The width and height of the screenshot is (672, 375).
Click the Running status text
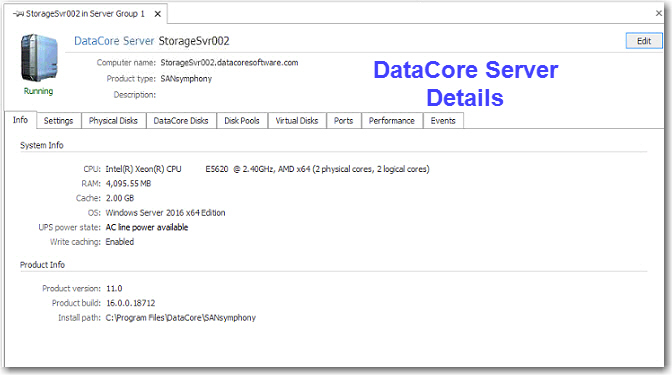click(38, 91)
